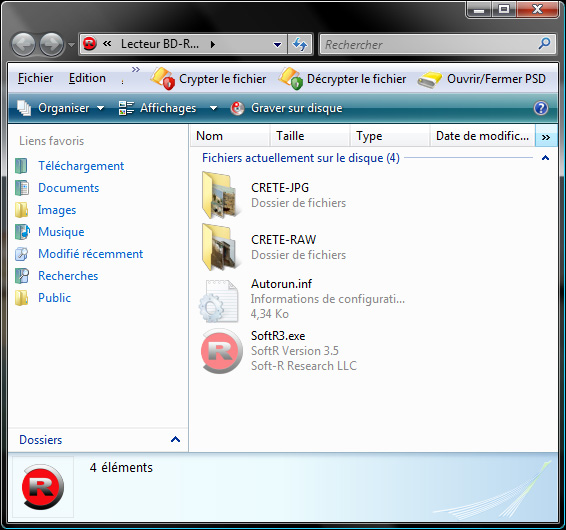
Task: Show hidden menu items via chevron overflow
Action: coord(135,69)
